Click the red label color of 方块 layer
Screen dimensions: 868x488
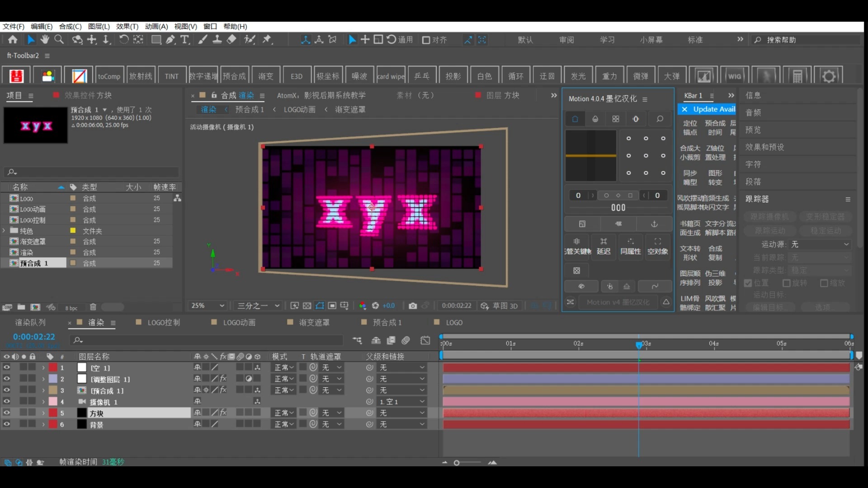[53, 413]
